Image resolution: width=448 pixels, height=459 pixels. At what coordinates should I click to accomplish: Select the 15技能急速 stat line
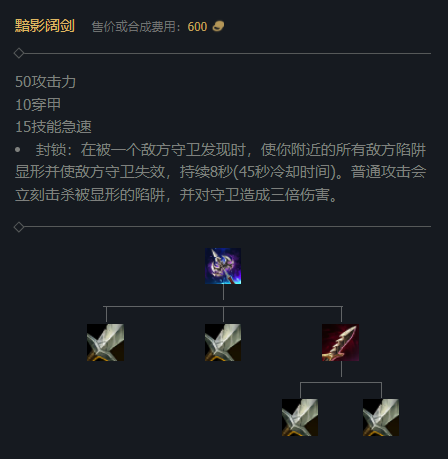53,127
